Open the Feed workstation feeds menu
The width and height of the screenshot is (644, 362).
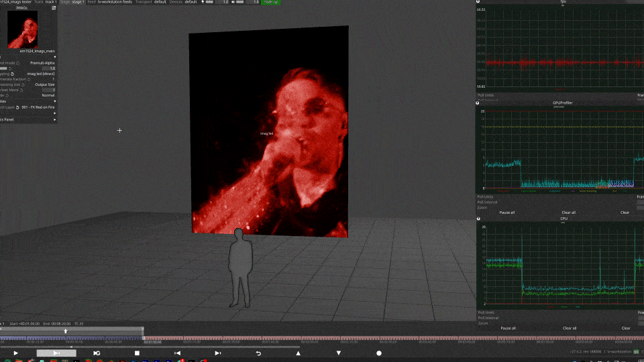point(110,2)
